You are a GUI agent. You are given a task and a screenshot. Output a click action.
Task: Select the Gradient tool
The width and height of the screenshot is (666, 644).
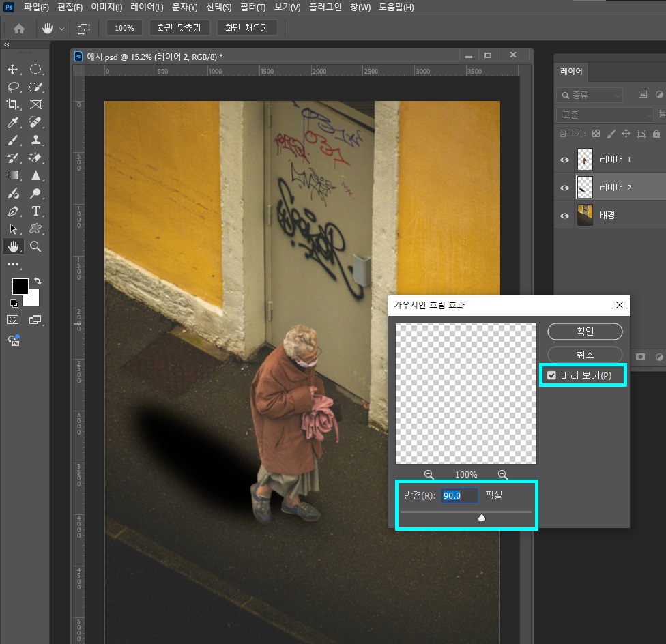13,175
